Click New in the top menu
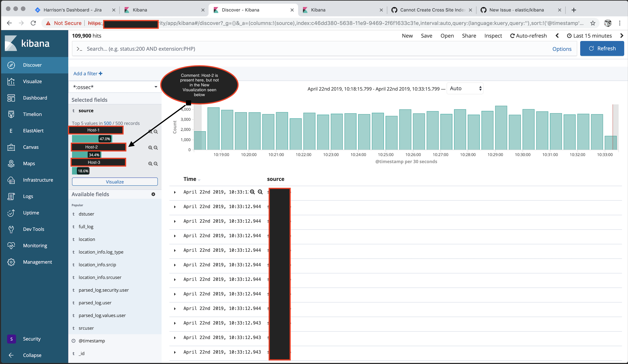The width and height of the screenshot is (628, 364). [407, 36]
